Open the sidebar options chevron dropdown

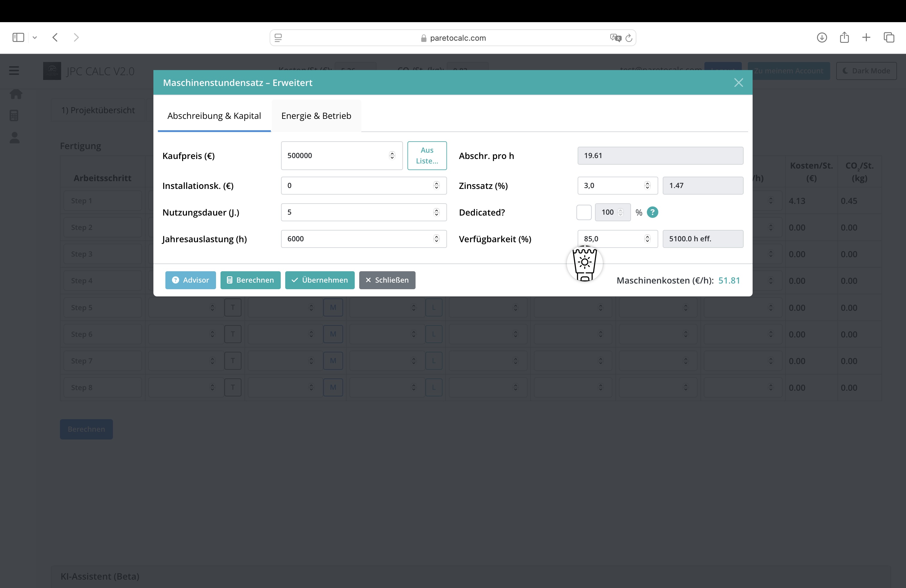pyautogui.click(x=35, y=37)
